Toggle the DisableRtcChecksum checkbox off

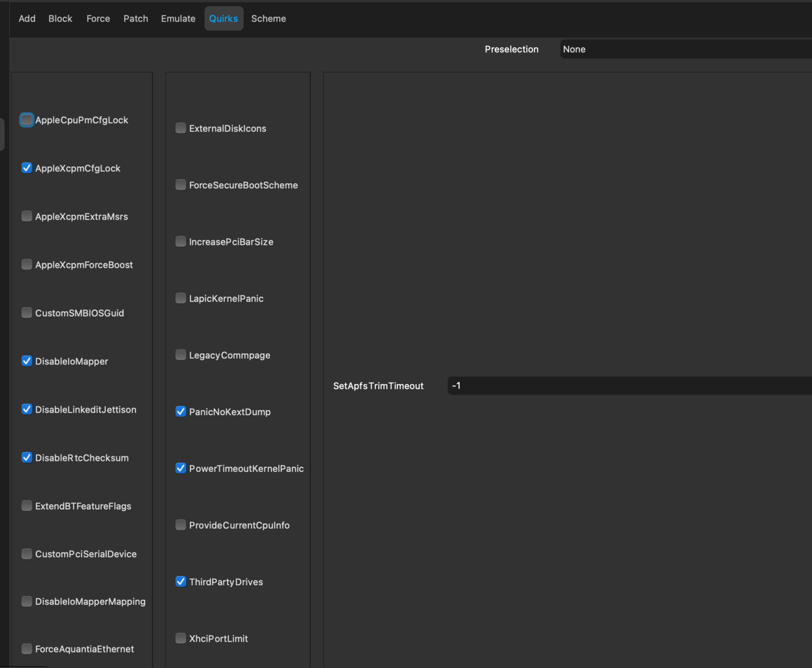click(x=27, y=458)
